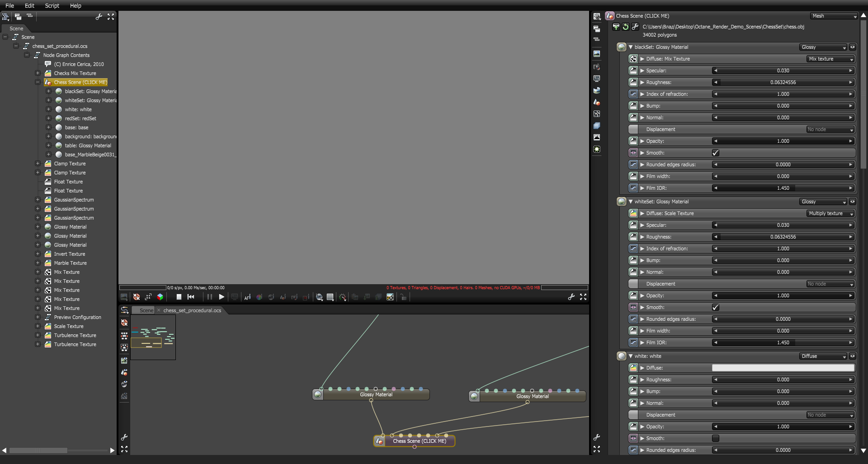Click the blackSet Roughness slider
The height and width of the screenshot is (464, 868).
pos(783,82)
